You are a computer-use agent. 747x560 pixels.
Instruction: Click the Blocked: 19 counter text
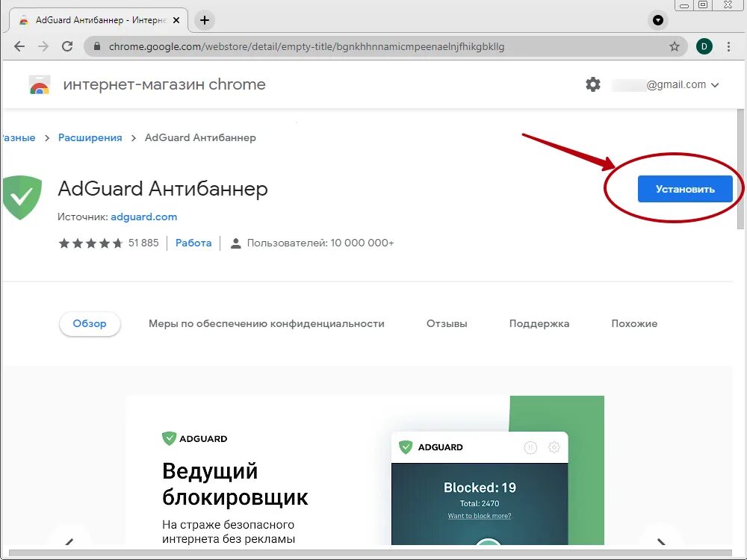tap(480, 488)
